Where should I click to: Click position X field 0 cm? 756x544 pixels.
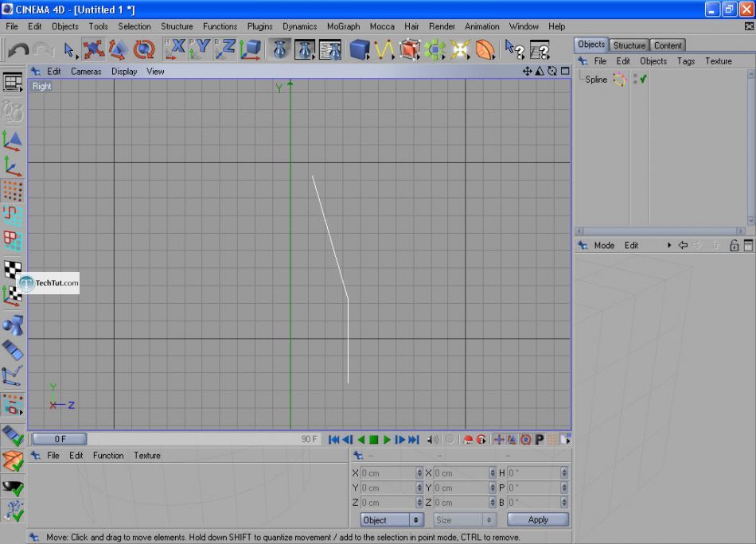[388, 473]
